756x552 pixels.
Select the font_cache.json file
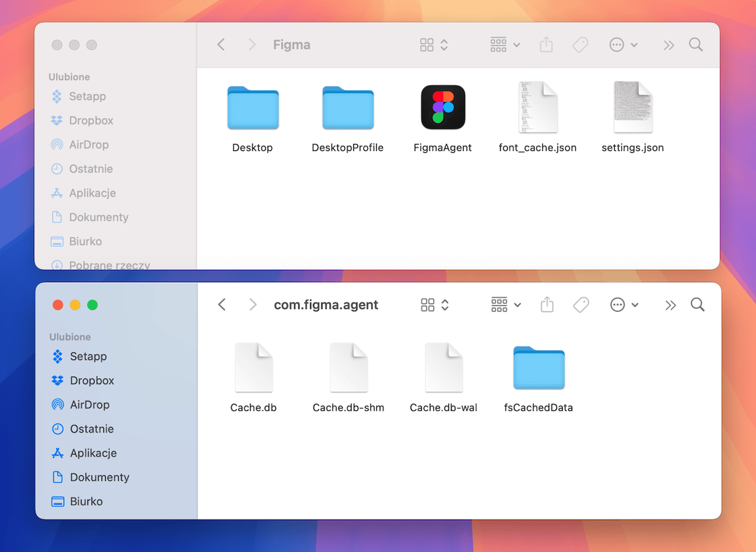538,108
